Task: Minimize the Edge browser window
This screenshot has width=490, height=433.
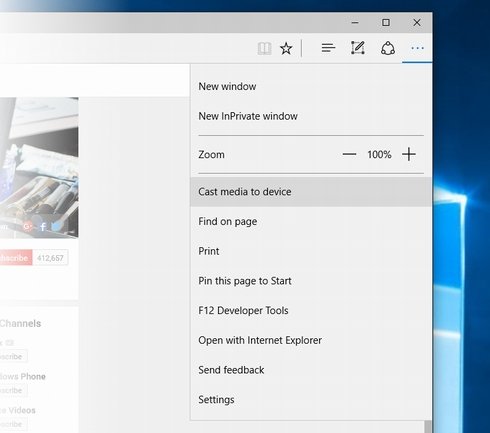Action: (x=355, y=23)
